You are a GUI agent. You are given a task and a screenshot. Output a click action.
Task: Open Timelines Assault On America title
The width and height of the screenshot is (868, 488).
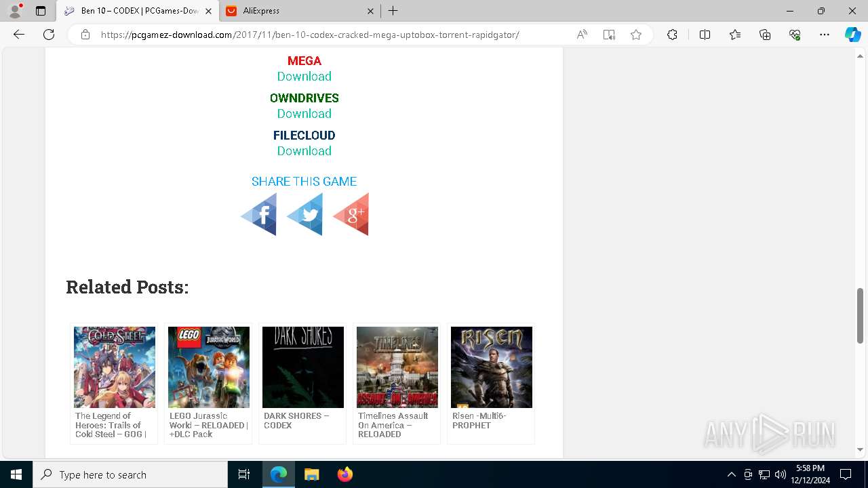tap(393, 425)
